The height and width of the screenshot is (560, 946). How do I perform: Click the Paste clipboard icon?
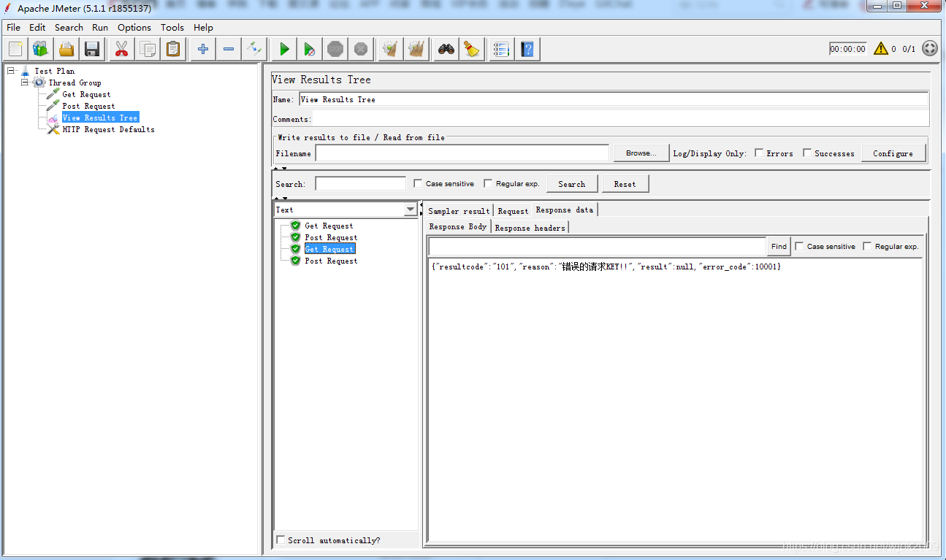tap(173, 49)
